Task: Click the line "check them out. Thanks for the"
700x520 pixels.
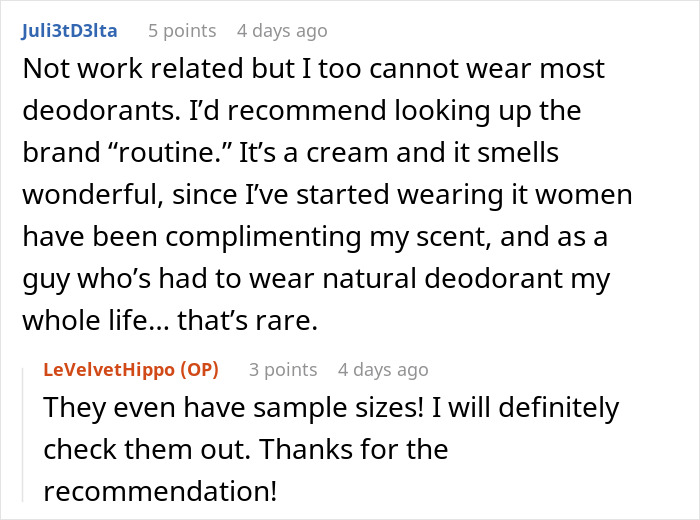Action: coord(245,450)
